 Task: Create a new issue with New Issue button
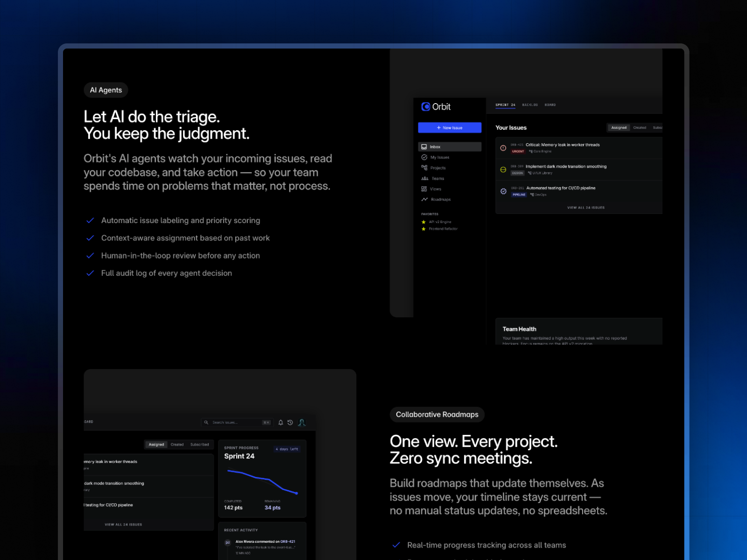click(450, 127)
